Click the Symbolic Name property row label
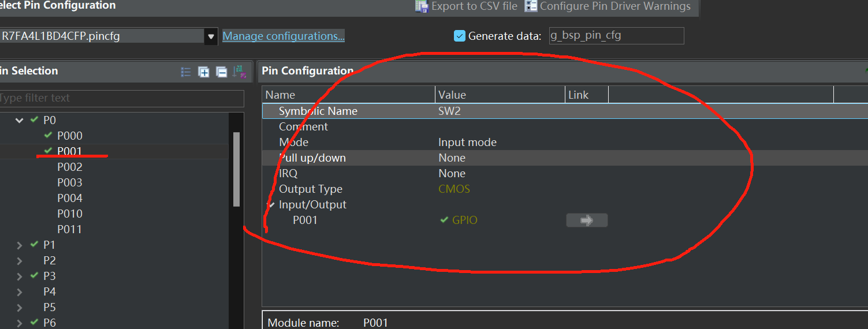Image resolution: width=868 pixels, height=329 pixels. (318, 111)
